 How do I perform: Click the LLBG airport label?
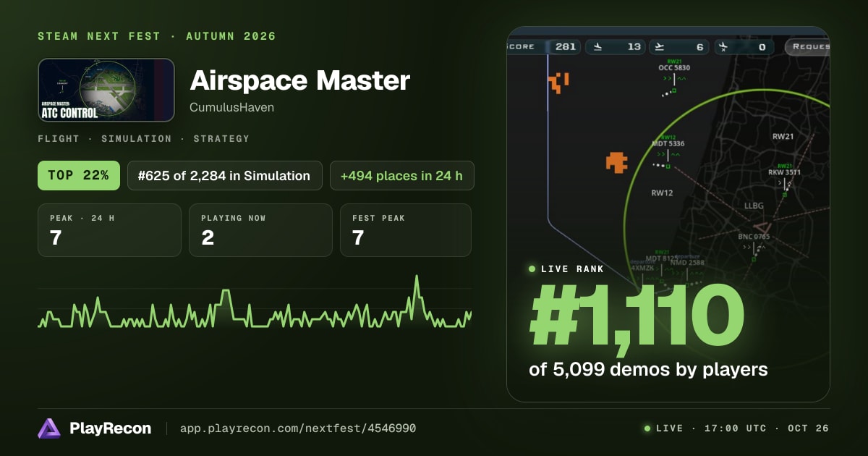[x=754, y=206]
